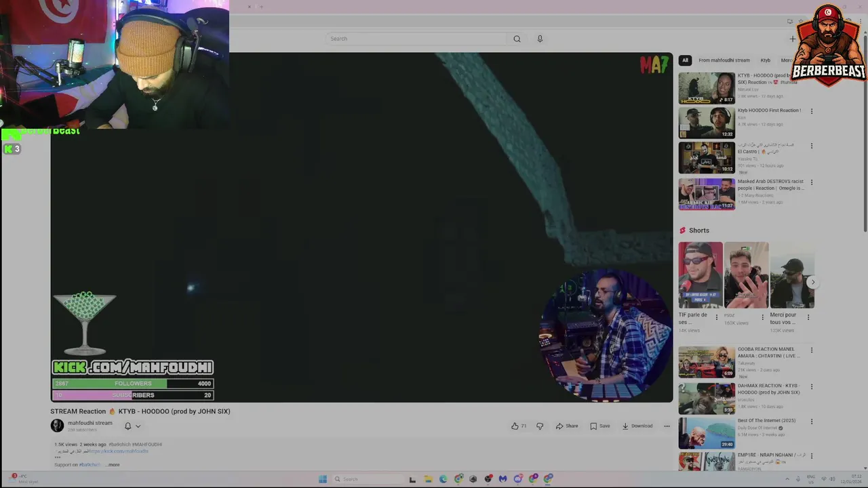Open mahfoudhi stream channel name link
This screenshot has height=488, width=868.
click(x=90, y=423)
